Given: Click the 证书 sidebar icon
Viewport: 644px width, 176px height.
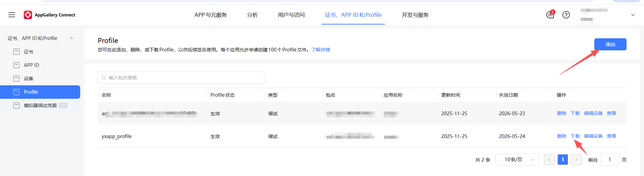Looking at the screenshot, I should [16, 52].
